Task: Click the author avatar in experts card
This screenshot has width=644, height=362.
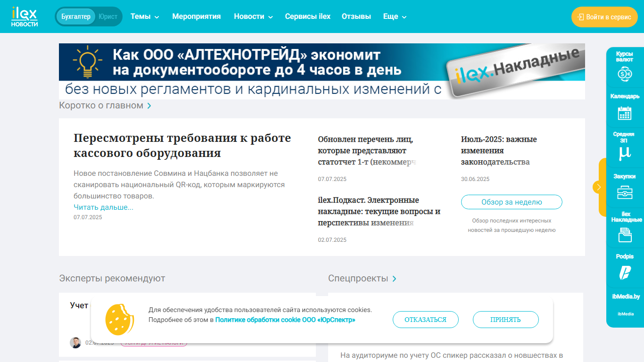Action: pos(75,343)
